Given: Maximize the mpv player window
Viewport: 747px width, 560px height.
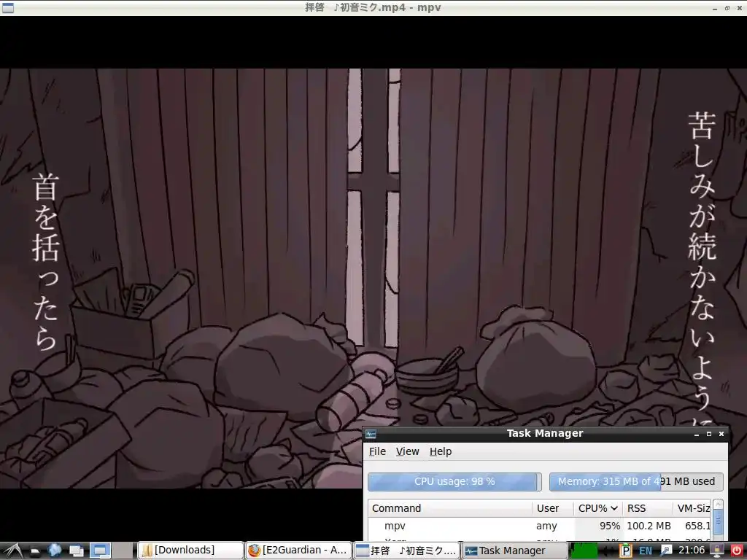Looking at the screenshot, I should point(727,8).
